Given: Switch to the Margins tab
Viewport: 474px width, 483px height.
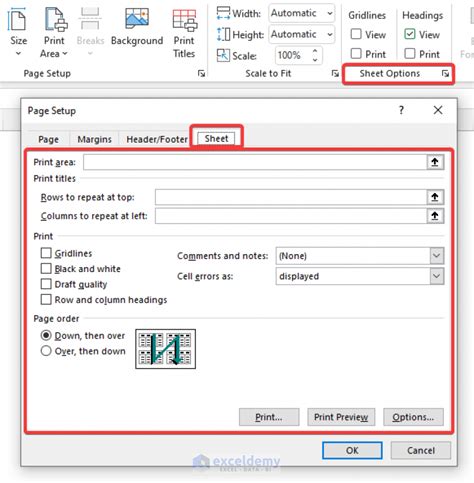Looking at the screenshot, I should [x=94, y=139].
